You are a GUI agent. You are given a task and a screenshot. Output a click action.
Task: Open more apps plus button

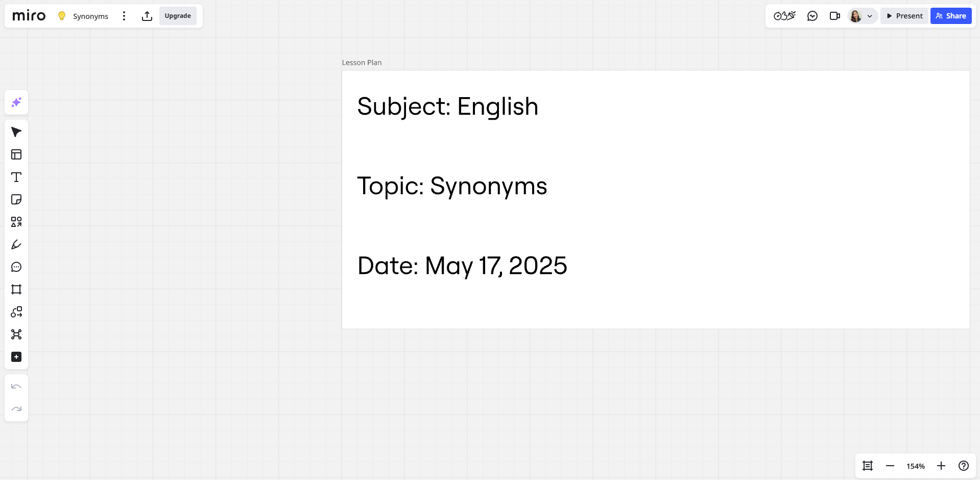tap(16, 357)
